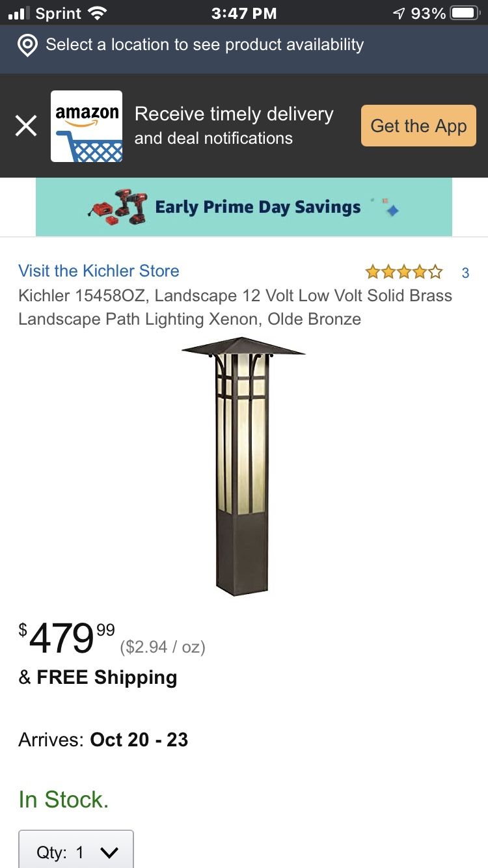Select the product title text

click(234, 307)
